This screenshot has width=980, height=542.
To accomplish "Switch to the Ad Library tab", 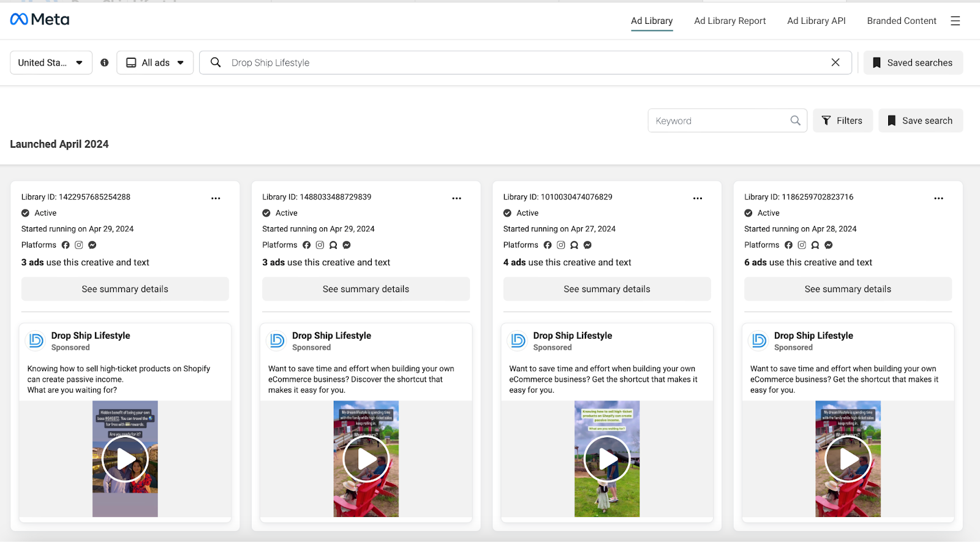I will [652, 21].
